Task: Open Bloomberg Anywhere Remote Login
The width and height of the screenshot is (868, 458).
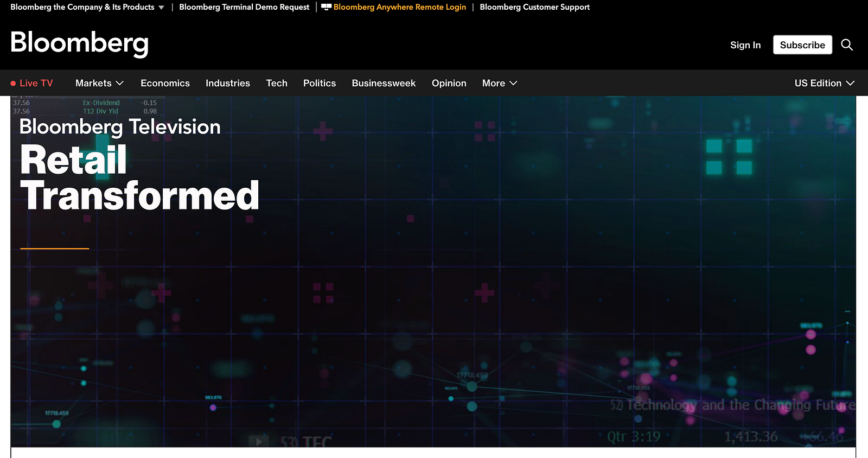Action: 400,7
